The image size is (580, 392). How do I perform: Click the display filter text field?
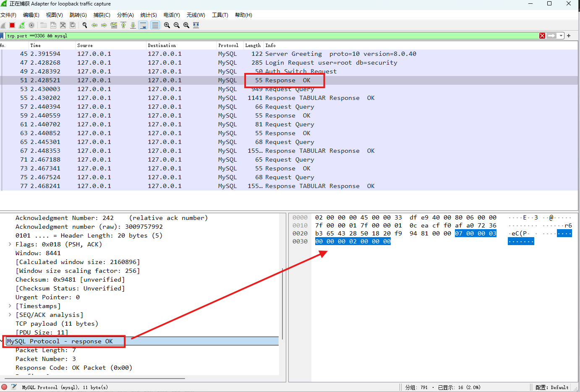pyautogui.click(x=272, y=36)
